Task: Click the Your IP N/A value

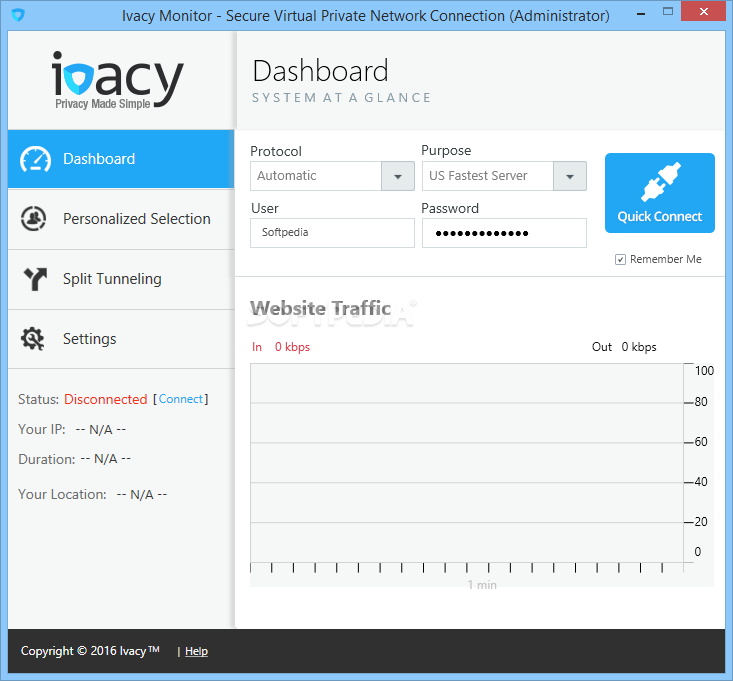Action: 101,429
